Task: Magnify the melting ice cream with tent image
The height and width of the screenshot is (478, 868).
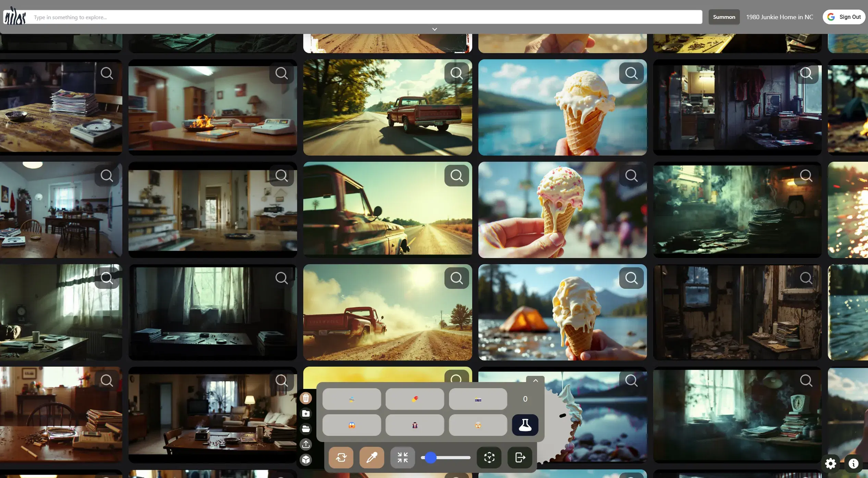Action: 631,278
